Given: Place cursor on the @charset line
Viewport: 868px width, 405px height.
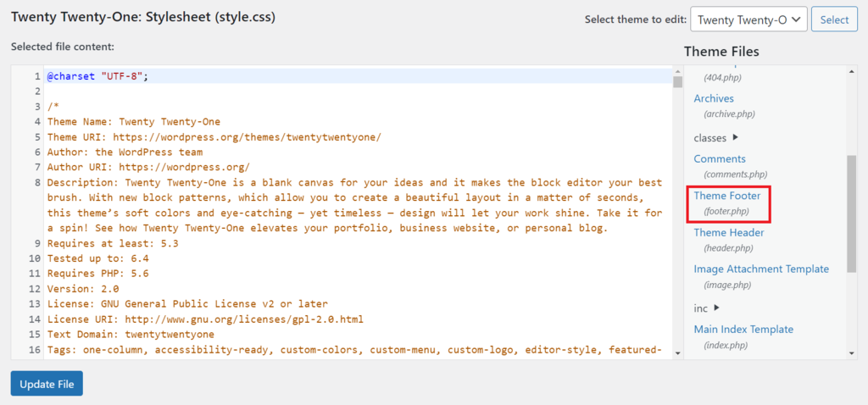Looking at the screenshot, I should click(97, 76).
